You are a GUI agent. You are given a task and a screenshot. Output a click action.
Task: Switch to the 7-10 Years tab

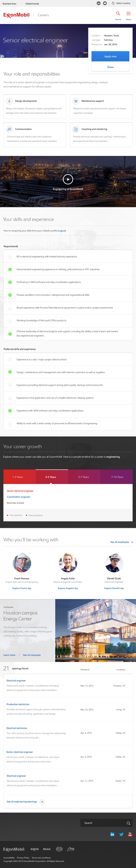coord(117,477)
